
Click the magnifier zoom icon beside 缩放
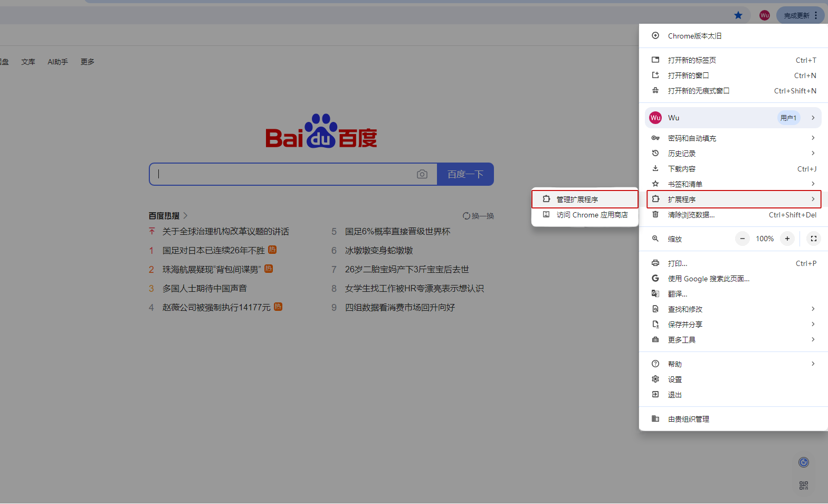655,239
